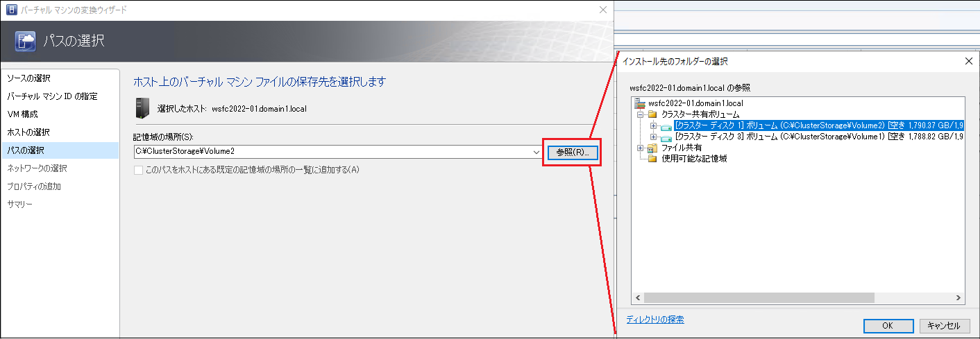Screen dimensions: 980x339
Task: Select the パスの選択 wizard step
Action: pyautogui.click(x=60, y=150)
